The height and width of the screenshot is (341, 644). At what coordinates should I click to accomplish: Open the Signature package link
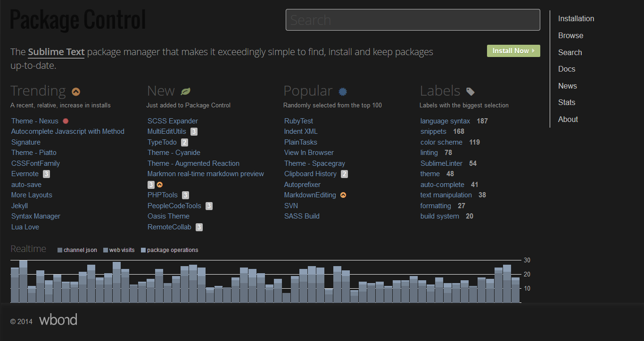pyautogui.click(x=26, y=142)
